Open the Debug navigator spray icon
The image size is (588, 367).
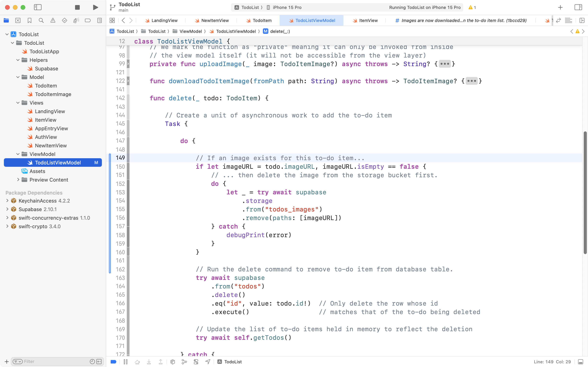[x=76, y=21]
